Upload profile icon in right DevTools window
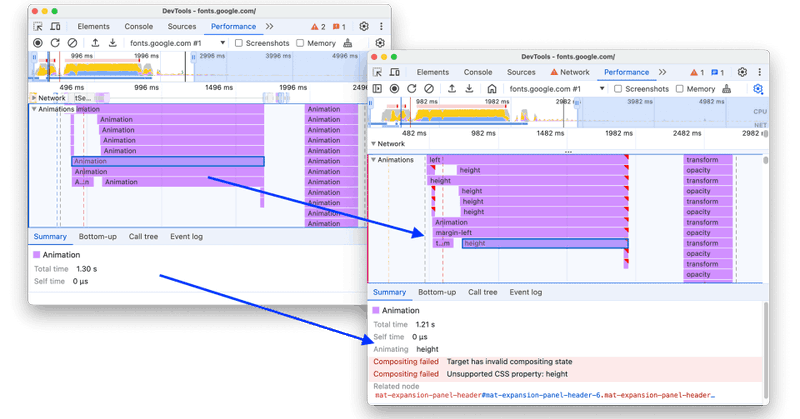 coord(452,89)
